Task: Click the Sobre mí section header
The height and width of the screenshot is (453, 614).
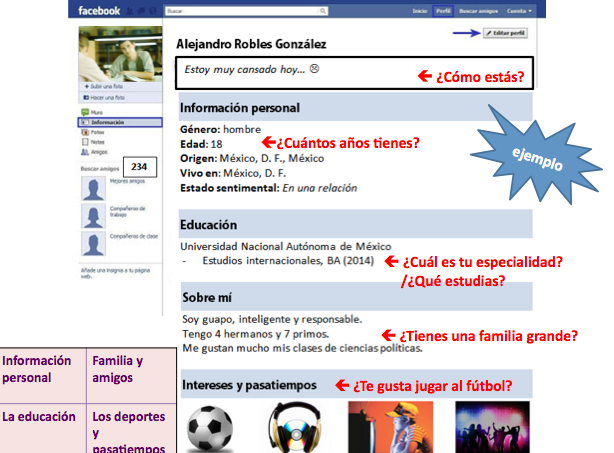Action: coord(356,297)
